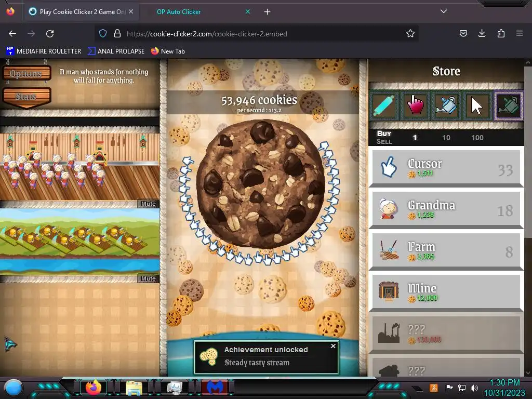This screenshot has width=532, height=399.
Task: Open the Firefox application menu
Action: (x=520, y=33)
